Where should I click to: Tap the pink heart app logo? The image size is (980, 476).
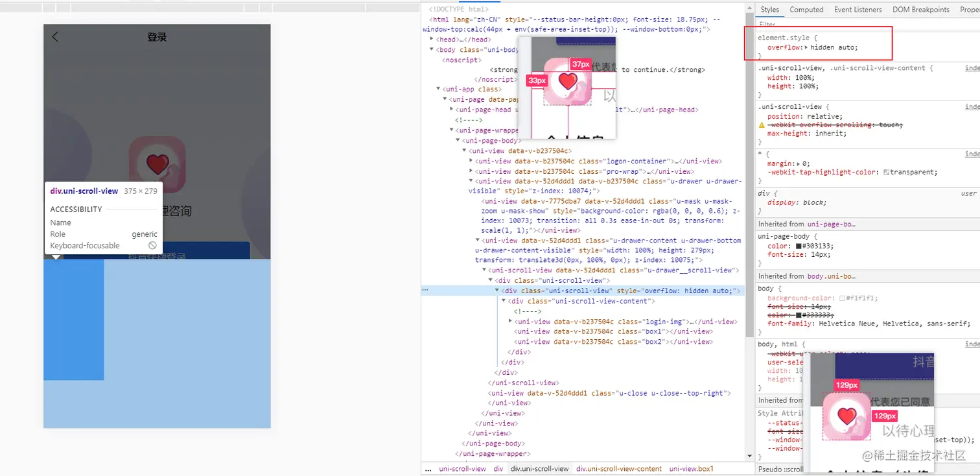[157, 164]
